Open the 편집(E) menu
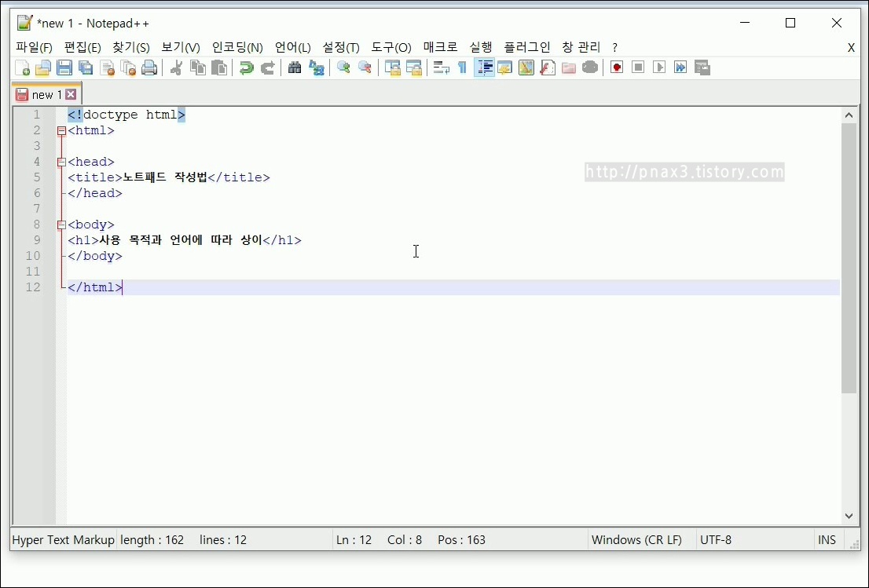The image size is (869, 588). point(82,47)
